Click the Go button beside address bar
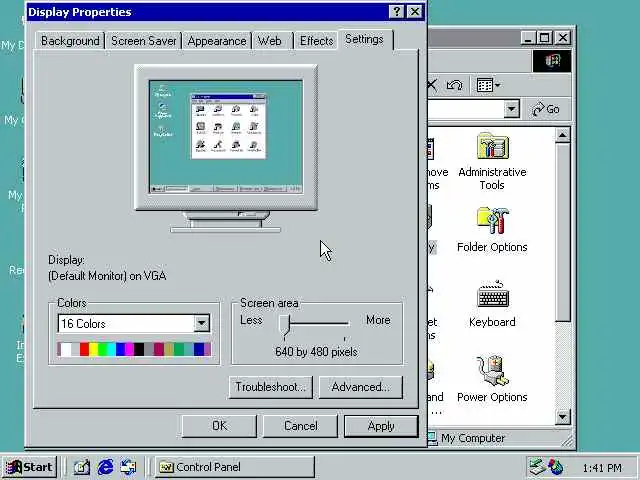This screenshot has height=480, width=640. [x=545, y=109]
